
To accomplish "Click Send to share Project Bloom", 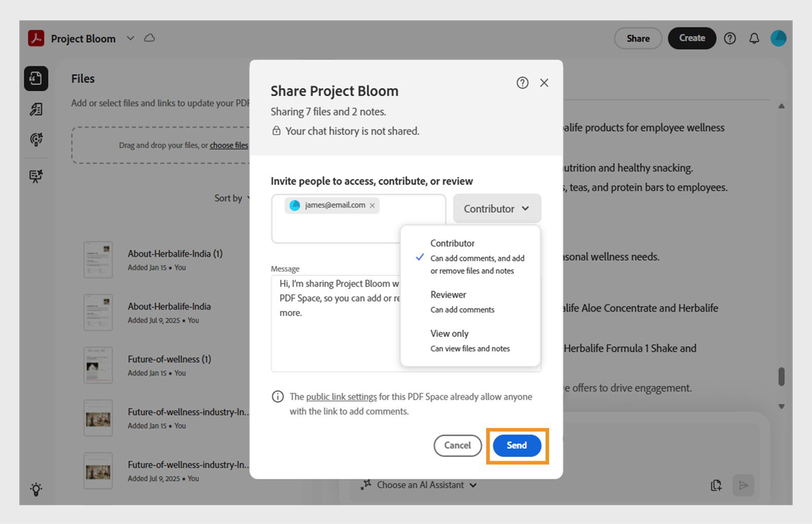I will (x=516, y=445).
